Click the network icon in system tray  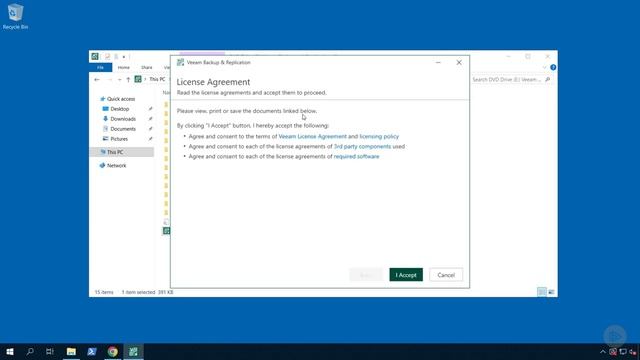pyautogui.click(x=623, y=352)
